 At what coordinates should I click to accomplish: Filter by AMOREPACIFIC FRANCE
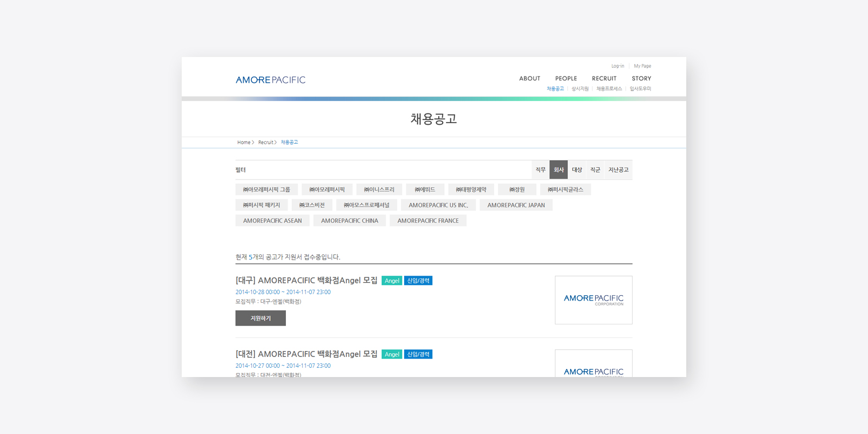[x=428, y=221]
